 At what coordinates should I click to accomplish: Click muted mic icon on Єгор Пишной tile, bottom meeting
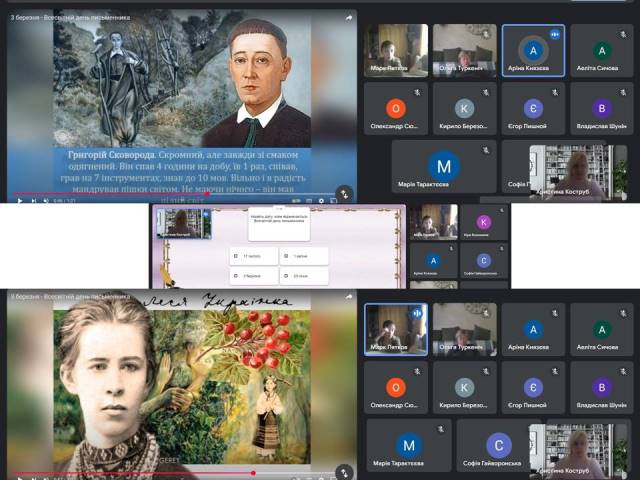[555, 371]
